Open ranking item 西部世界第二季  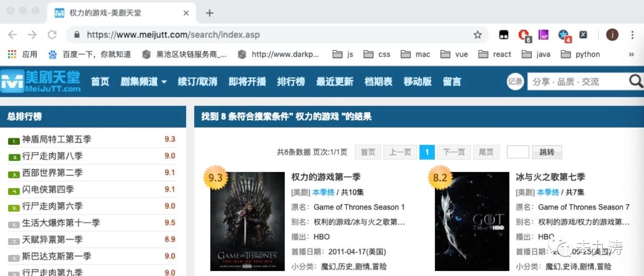(x=52, y=172)
